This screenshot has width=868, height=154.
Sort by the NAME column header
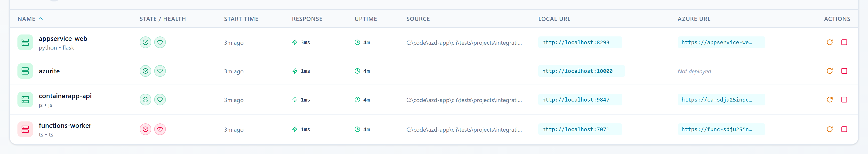[x=26, y=19]
